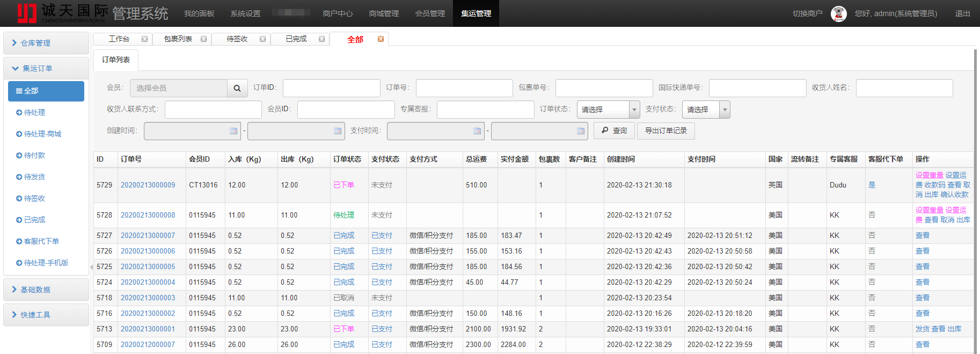Open 商城管理 in top menu
This screenshot has width=980, height=354.
(x=384, y=13)
